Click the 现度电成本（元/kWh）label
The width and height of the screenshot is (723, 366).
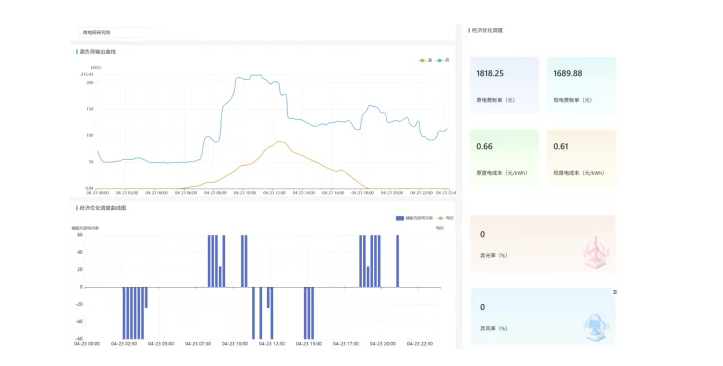click(x=579, y=173)
